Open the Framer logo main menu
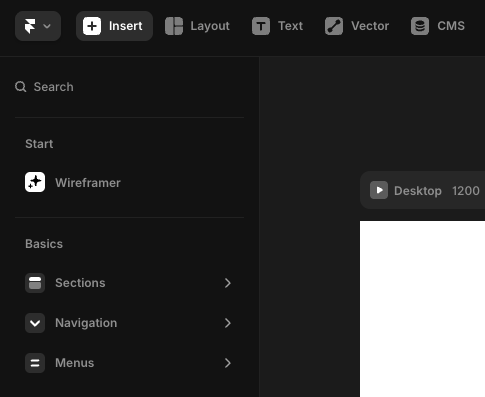Image resolution: width=485 pixels, height=397 pixels. [x=38, y=26]
